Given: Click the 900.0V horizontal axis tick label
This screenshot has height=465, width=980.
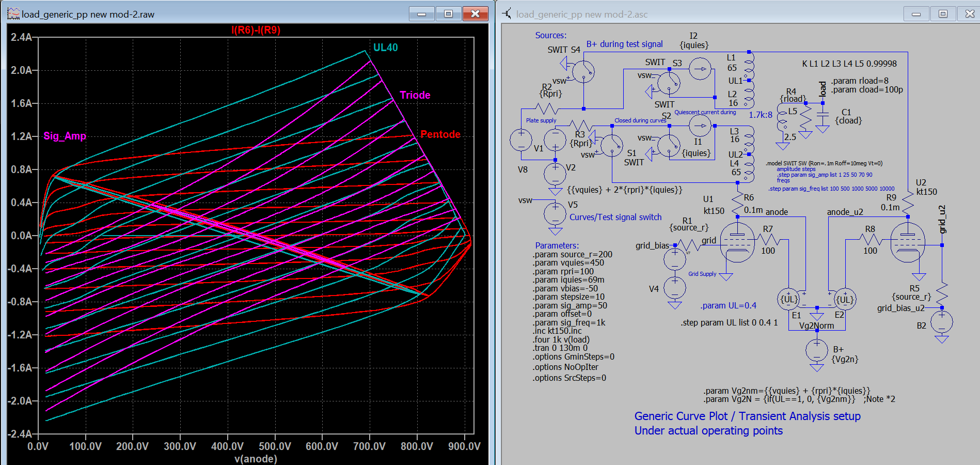Looking at the screenshot, I should 464,446.
